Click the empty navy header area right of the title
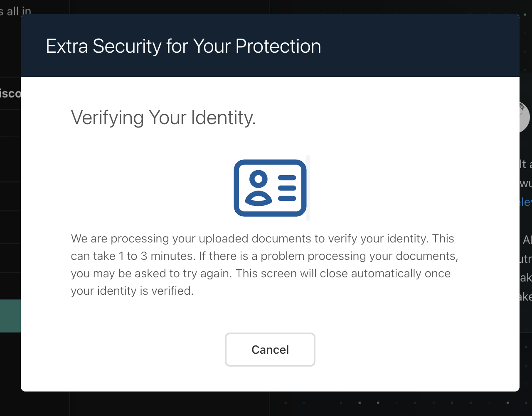Viewport: 532px width, 416px height. tap(420, 46)
